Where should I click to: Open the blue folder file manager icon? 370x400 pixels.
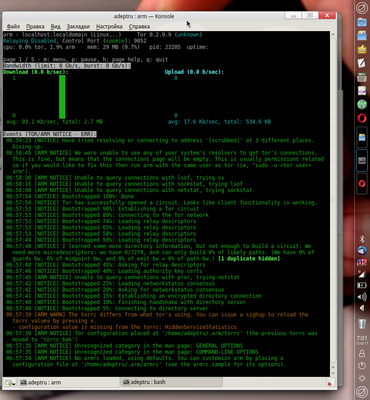(x=362, y=22)
